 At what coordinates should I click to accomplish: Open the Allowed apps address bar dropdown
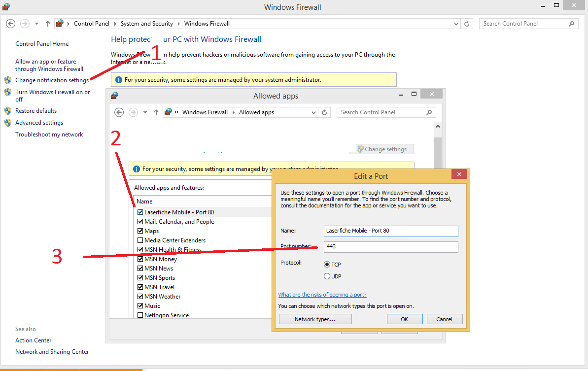pyautogui.click(x=314, y=112)
